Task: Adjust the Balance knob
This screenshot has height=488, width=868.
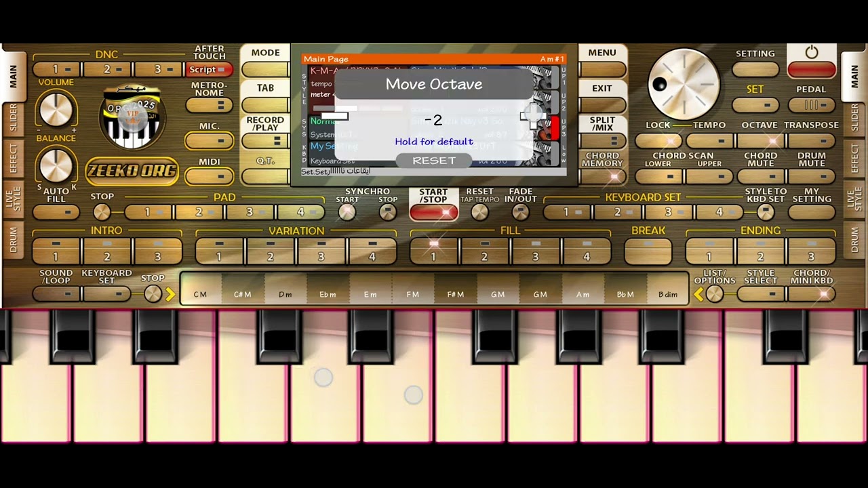Action: [56, 165]
